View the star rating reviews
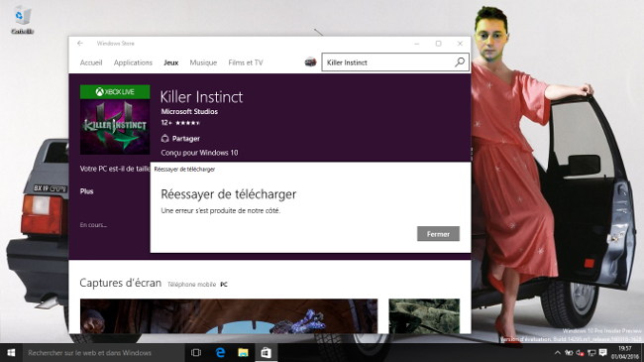 pyautogui.click(x=187, y=123)
